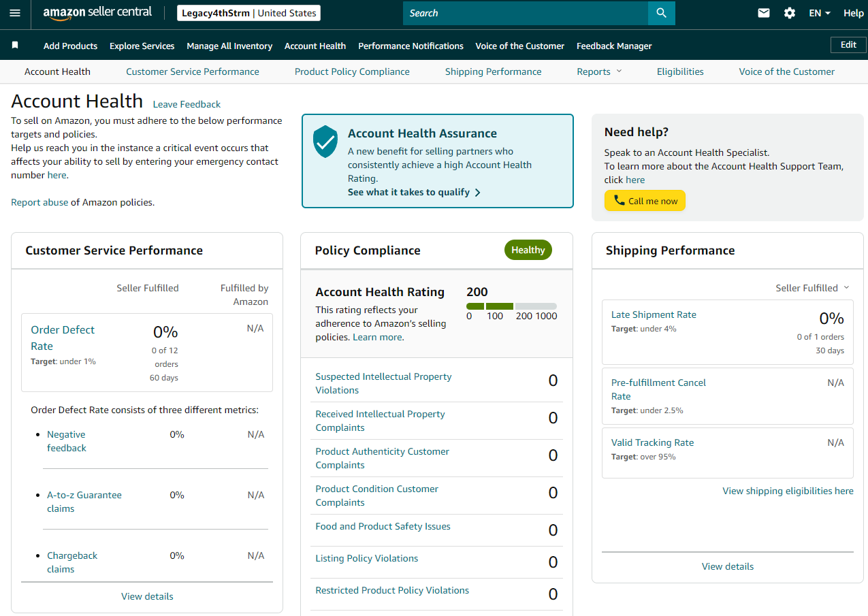Open Account Health in favorites bar
The image size is (868, 616).
[x=315, y=46]
